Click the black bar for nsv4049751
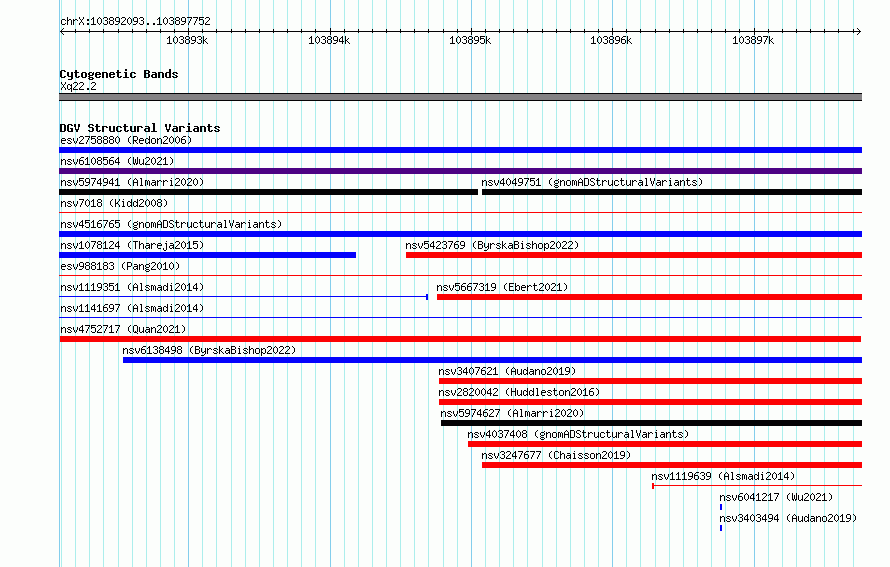 pos(672,192)
